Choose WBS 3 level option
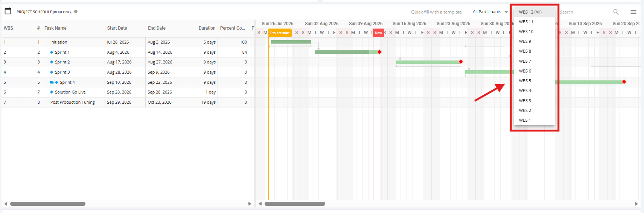 [534, 101]
